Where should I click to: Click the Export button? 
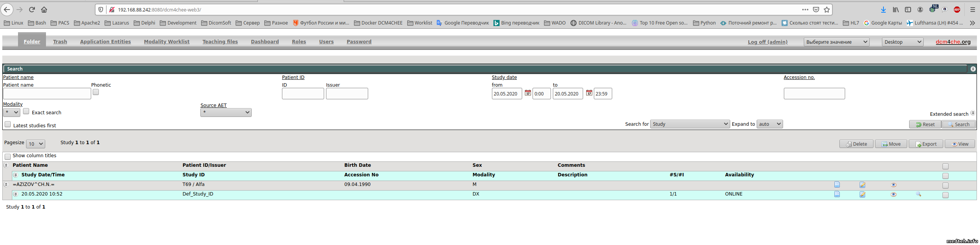[x=926, y=144]
